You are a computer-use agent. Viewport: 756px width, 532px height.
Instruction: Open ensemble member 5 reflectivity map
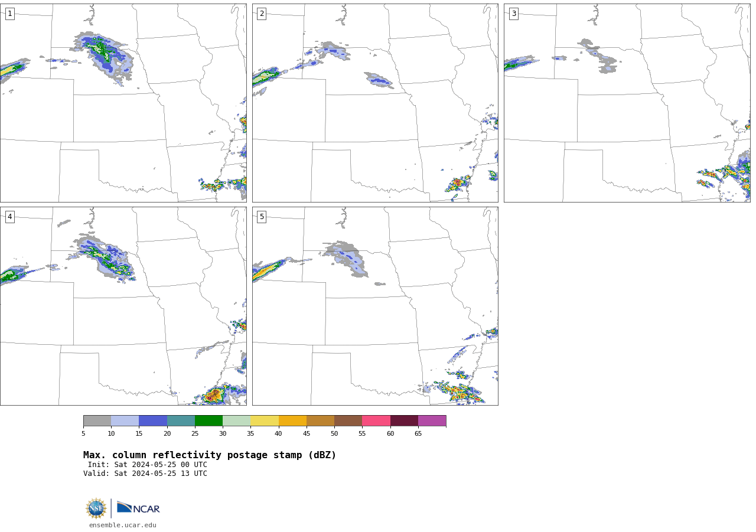click(x=375, y=306)
